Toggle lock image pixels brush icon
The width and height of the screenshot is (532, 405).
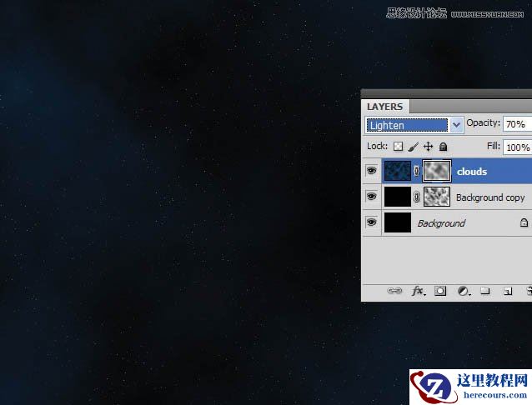click(x=414, y=146)
